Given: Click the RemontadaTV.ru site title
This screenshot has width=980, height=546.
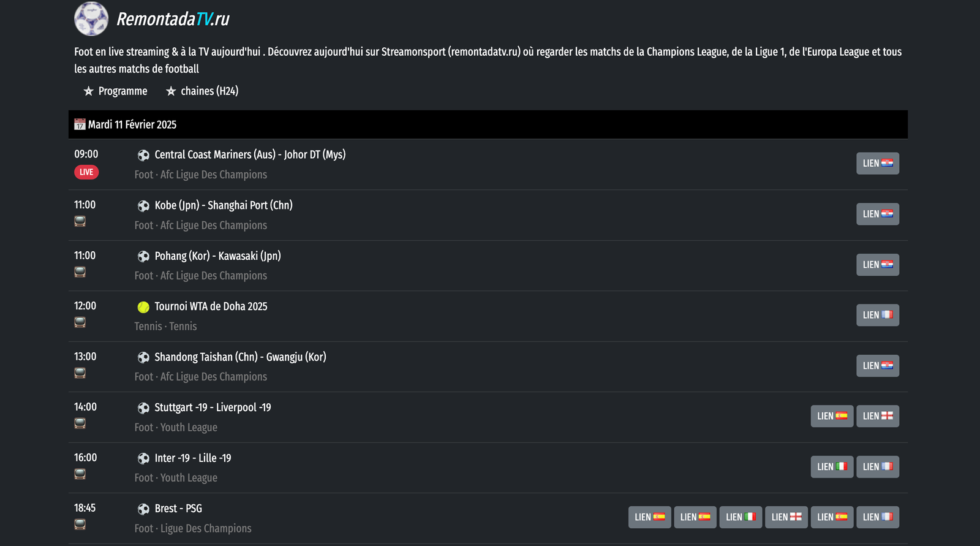Looking at the screenshot, I should click(173, 19).
